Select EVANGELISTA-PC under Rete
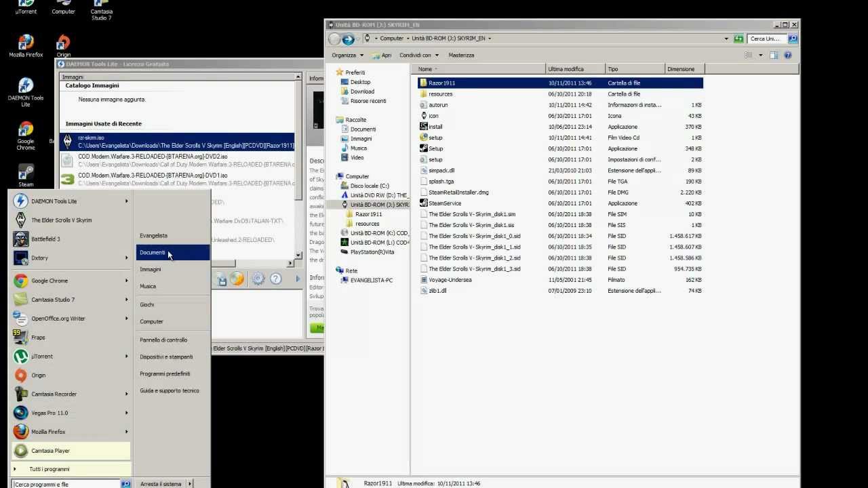 click(x=371, y=280)
